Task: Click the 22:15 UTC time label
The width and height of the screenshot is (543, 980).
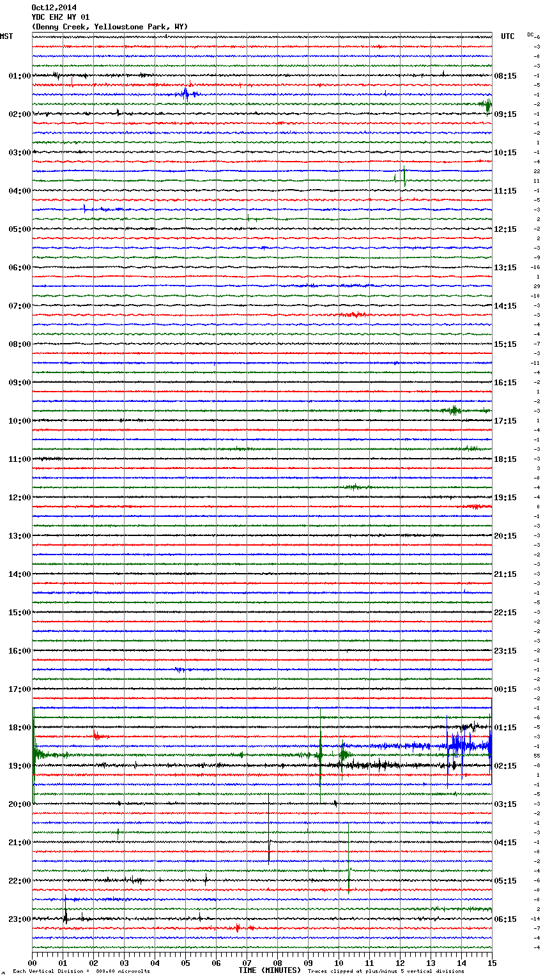Action: coord(505,613)
